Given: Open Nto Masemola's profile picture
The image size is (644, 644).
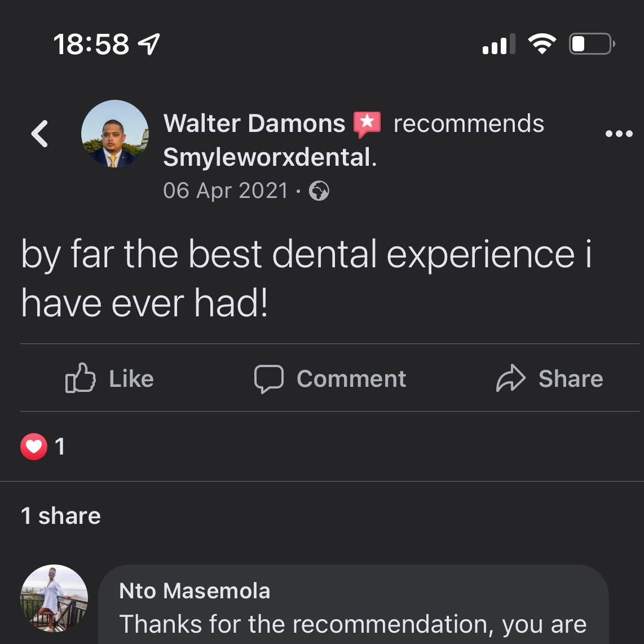Looking at the screenshot, I should [x=54, y=598].
